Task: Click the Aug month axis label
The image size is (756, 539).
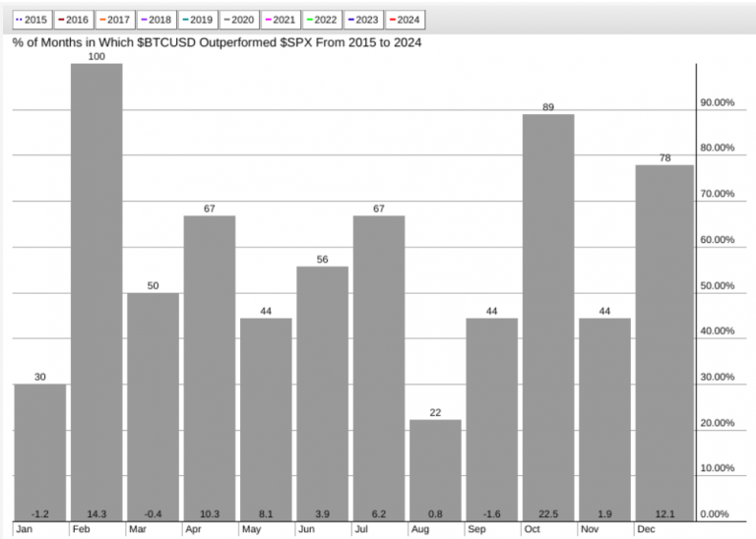Action: point(420,529)
